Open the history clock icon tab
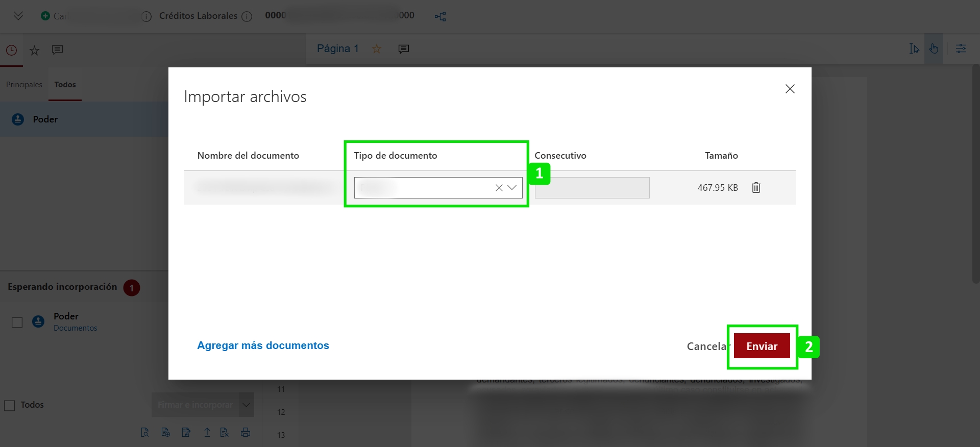 11,50
